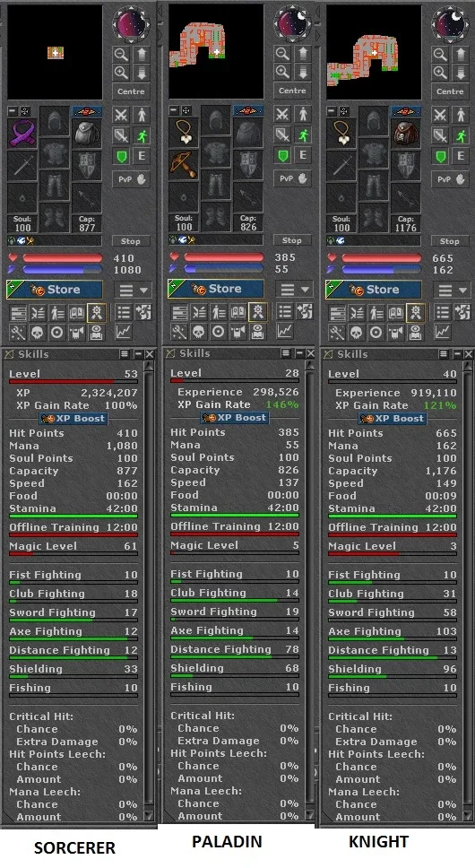Enable balanced sword-shield mode on Knight

[x=440, y=136]
